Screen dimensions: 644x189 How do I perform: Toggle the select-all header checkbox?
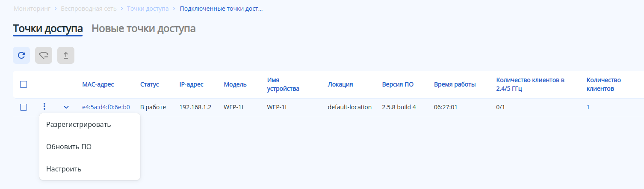(24, 84)
